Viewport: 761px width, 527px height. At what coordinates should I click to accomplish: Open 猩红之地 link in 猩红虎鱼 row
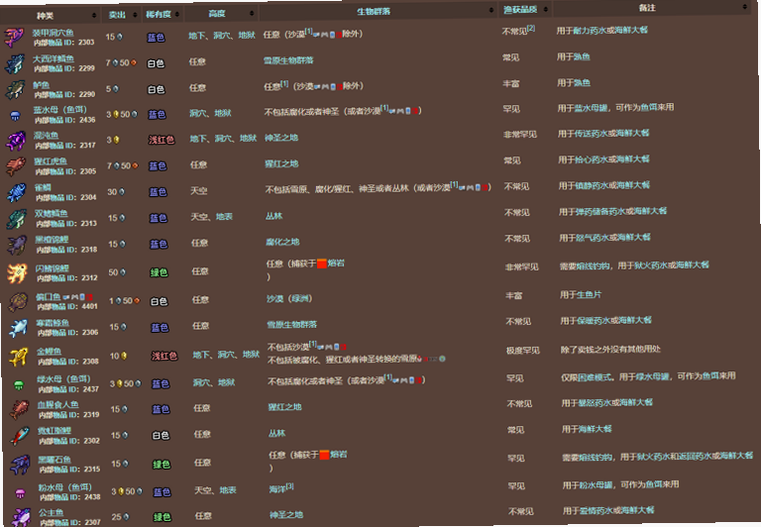coord(281,164)
